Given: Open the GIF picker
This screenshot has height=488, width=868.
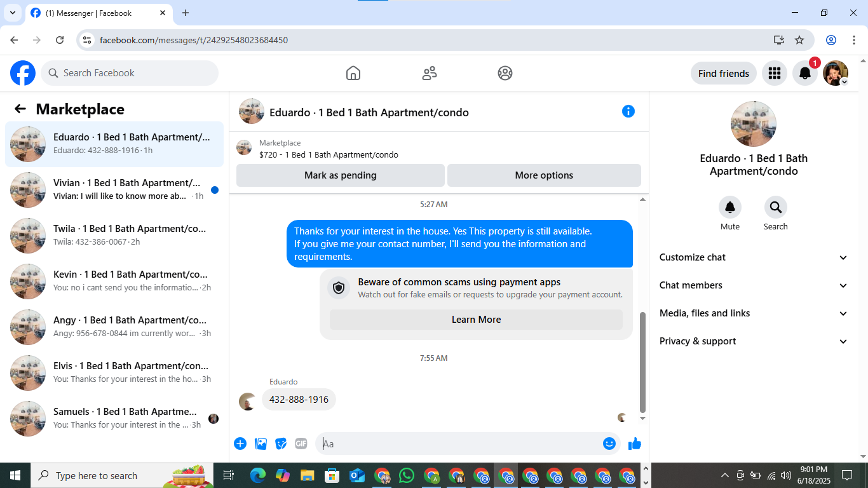Looking at the screenshot, I should (x=301, y=444).
